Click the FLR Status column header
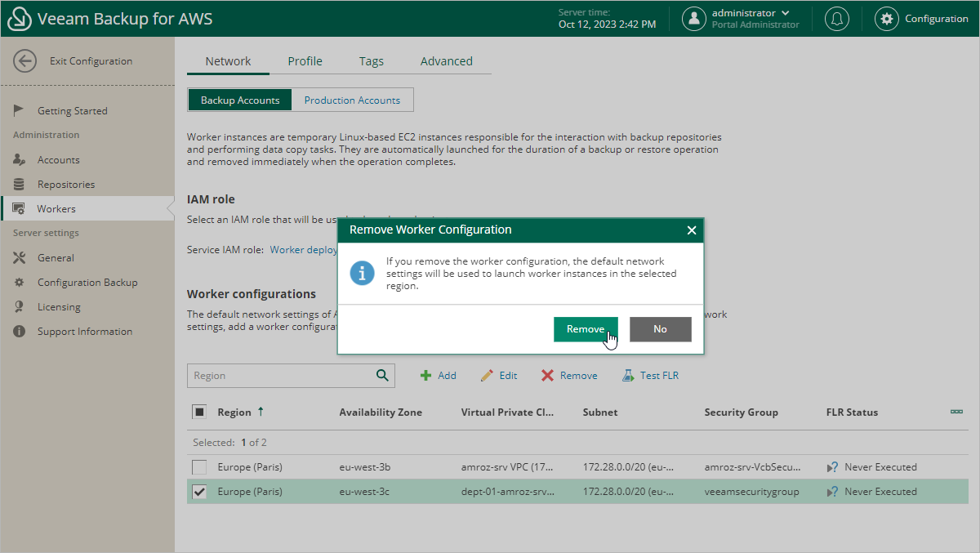Image resolution: width=980 pixels, height=553 pixels. 852,413
